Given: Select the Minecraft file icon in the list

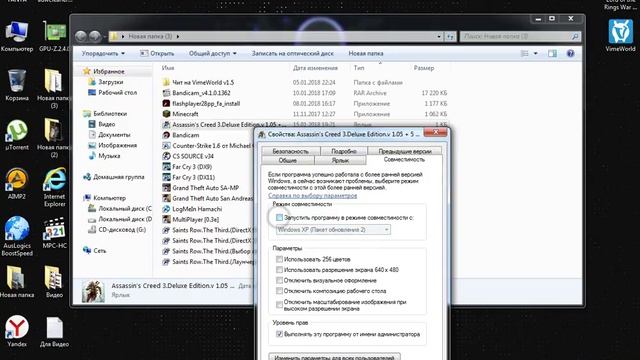Looking at the screenshot, I should [x=166, y=114].
